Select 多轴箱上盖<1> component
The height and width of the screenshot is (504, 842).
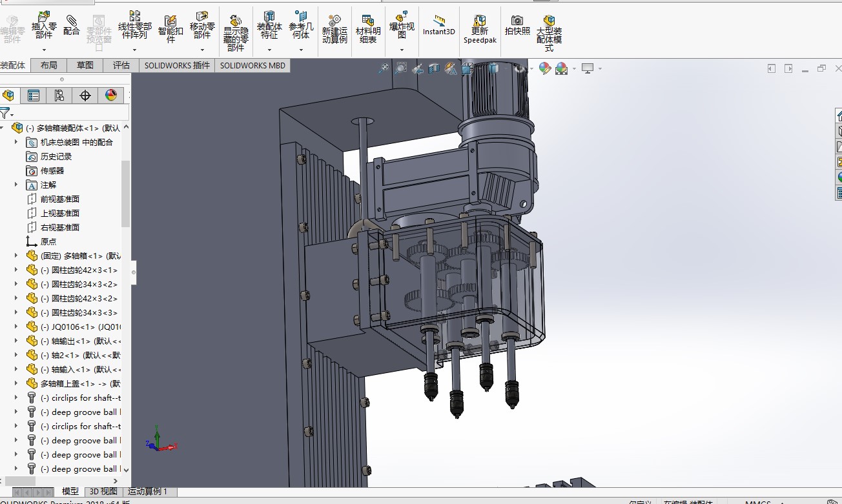pyautogui.click(x=73, y=383)
